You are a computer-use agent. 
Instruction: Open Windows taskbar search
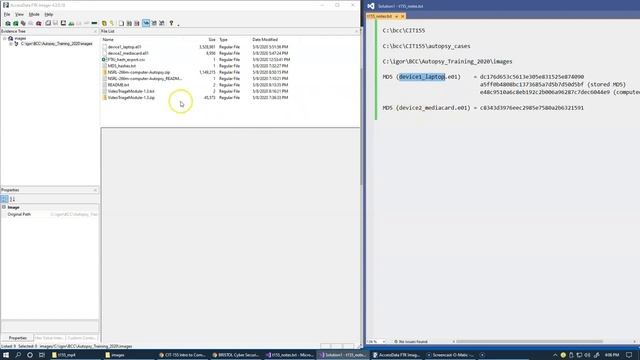click(x=18, y=355)
